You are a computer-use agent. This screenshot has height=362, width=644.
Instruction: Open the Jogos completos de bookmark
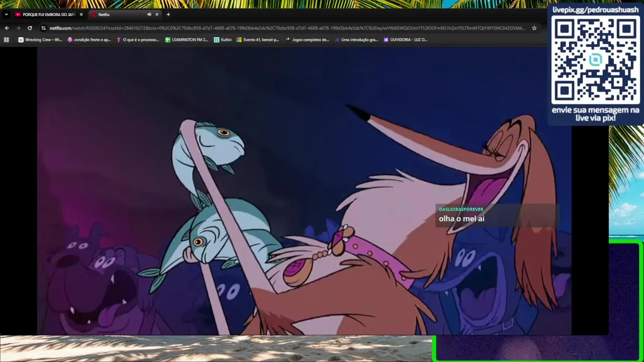tap(307, 40)
